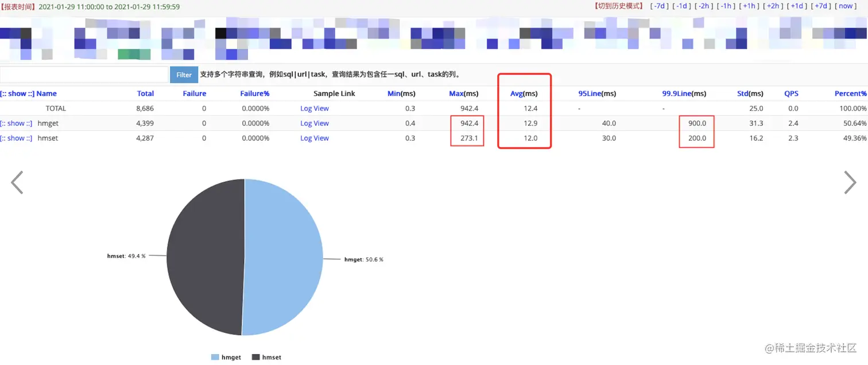Sort by the Min(ms) column header
The image size is (868, 365).
coord(401,94)
